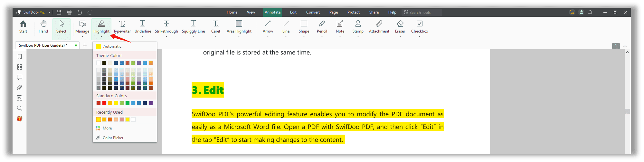The width and height of the screenshot is (644, 162).
Task: Choose the Arrow drawing tool
Action: click(x=268, y=27)
